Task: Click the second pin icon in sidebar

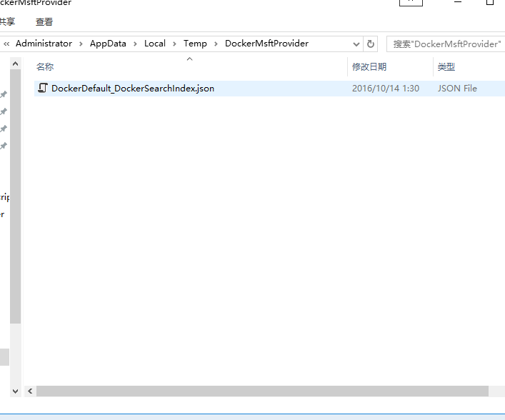Action: point(4,111)
